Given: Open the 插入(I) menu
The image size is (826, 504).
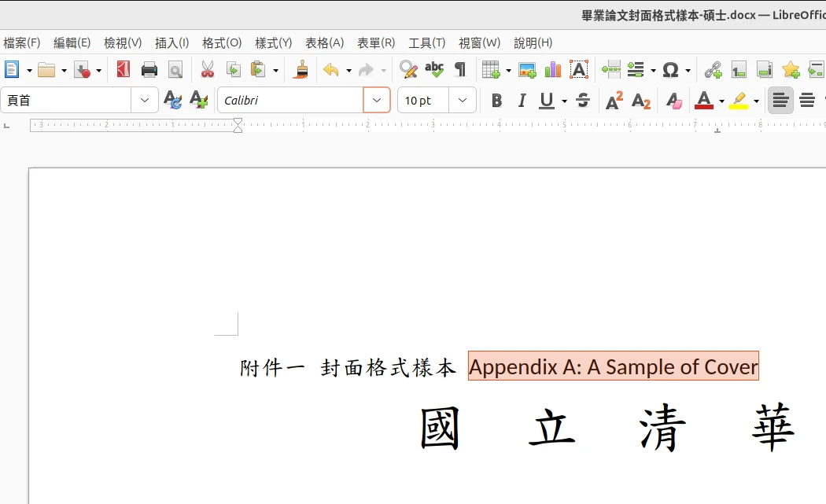Looking at the screenshot, I should (171, 42).
